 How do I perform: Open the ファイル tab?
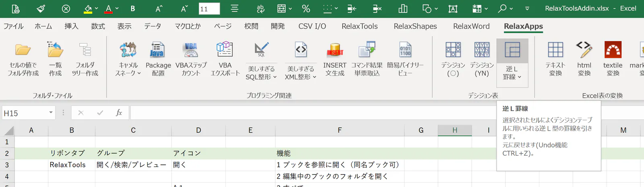(14, 26)
